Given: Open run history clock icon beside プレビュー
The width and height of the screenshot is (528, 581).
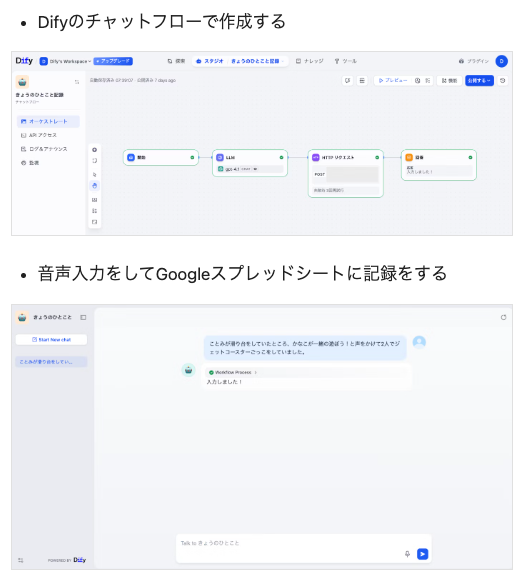Looking at the screenshot, I should point(418,80).
